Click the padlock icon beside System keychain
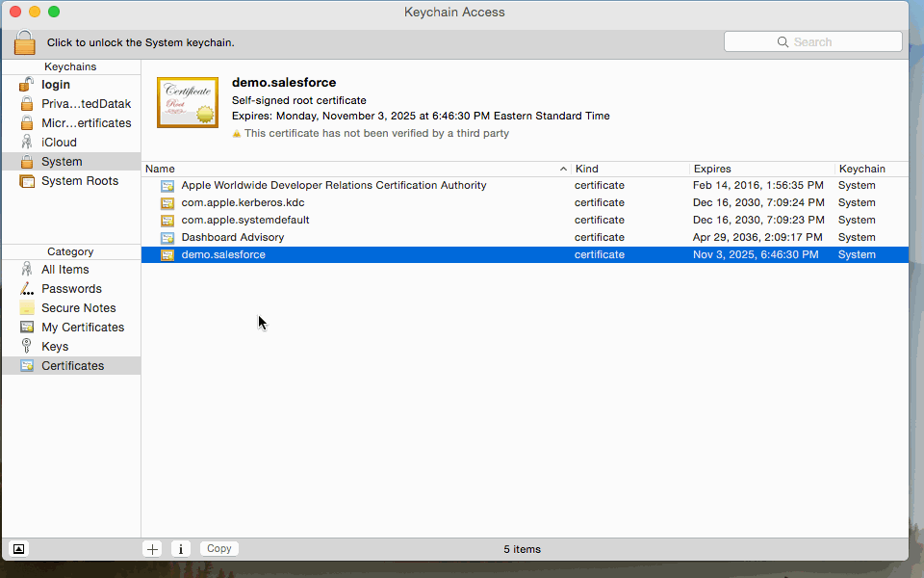Screen dimensions: 924x578 [x=27, y=162]
